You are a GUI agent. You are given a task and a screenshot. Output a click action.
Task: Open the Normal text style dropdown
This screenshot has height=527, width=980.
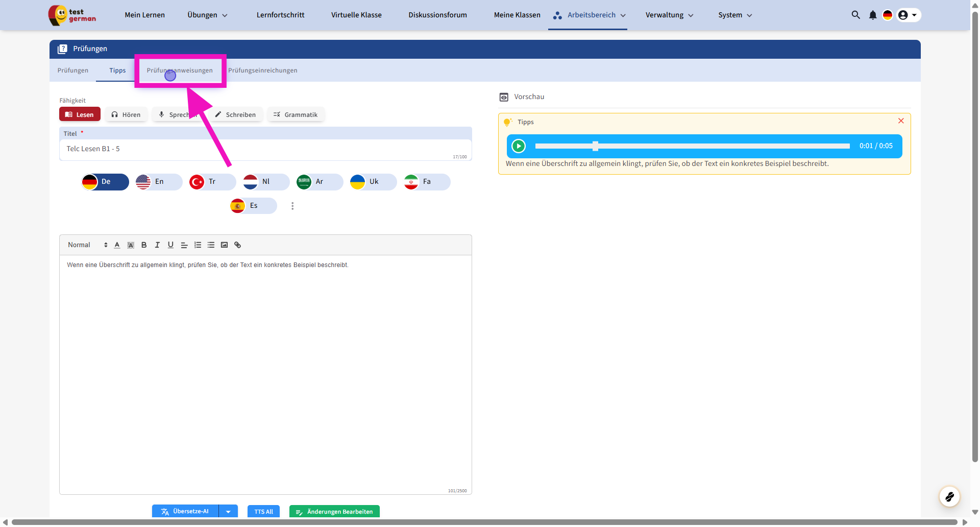pyautogui.click(x=87, y=245)
